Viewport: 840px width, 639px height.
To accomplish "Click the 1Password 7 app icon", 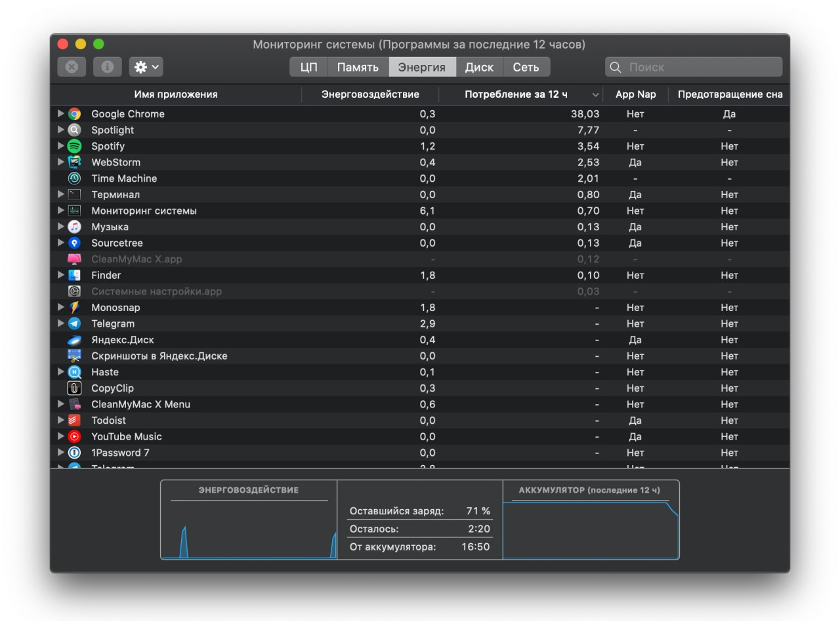I will pos(75,453).
